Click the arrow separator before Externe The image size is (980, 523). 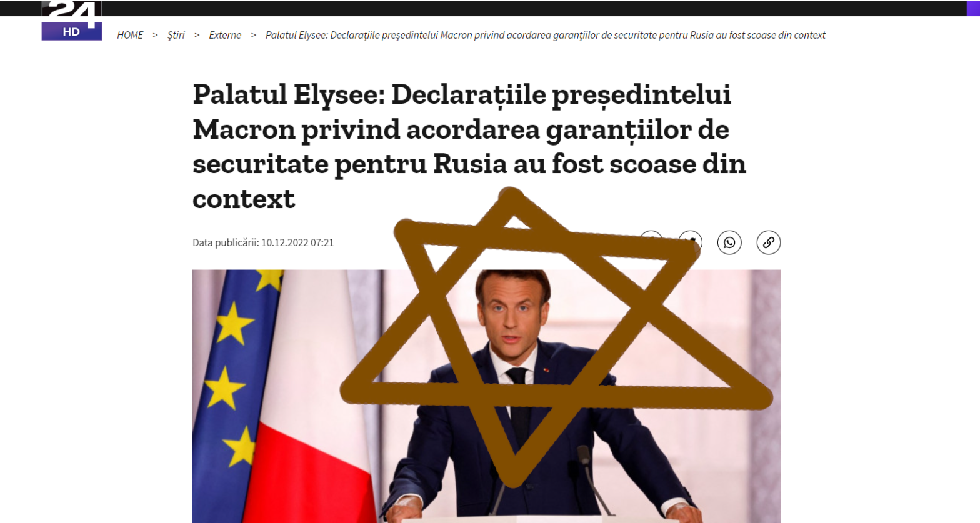(197, 35)
